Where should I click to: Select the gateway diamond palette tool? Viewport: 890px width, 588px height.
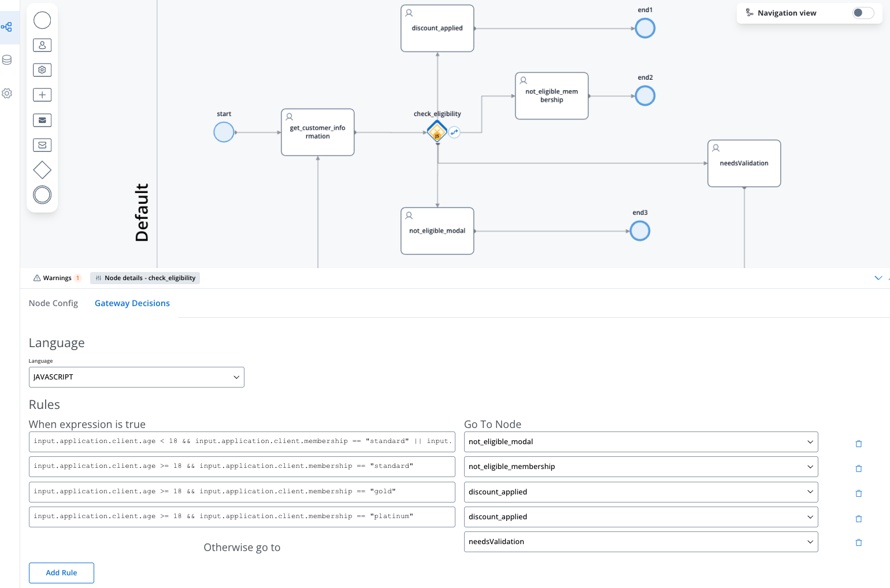pos(42,170)
